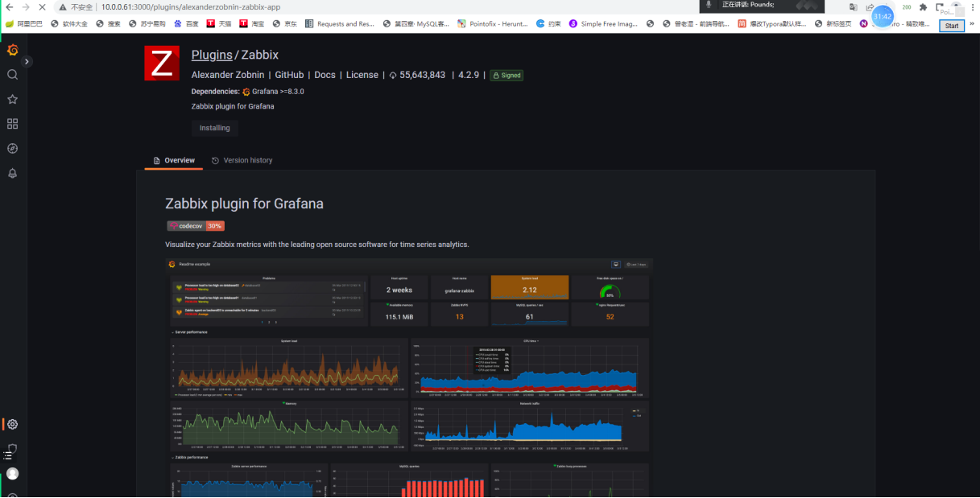
Task: Open the Server admin shield icon
Action: coord(12,448)
